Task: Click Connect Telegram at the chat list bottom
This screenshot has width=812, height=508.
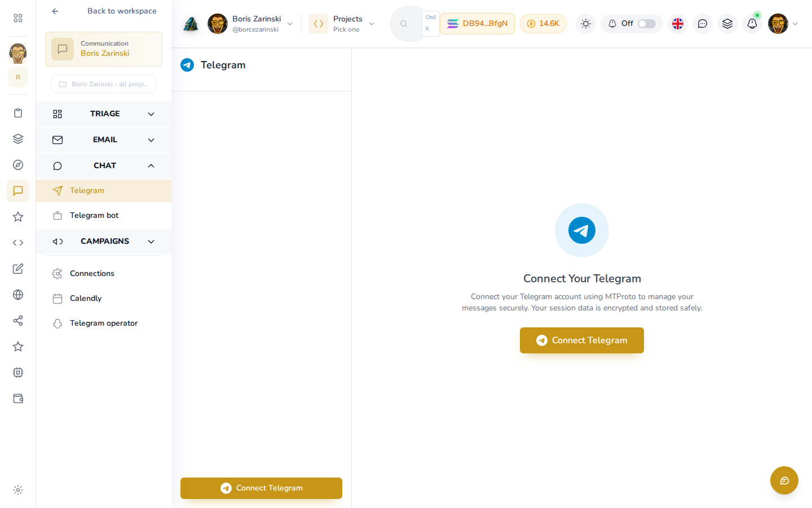Action: click(x=261, y=488)
